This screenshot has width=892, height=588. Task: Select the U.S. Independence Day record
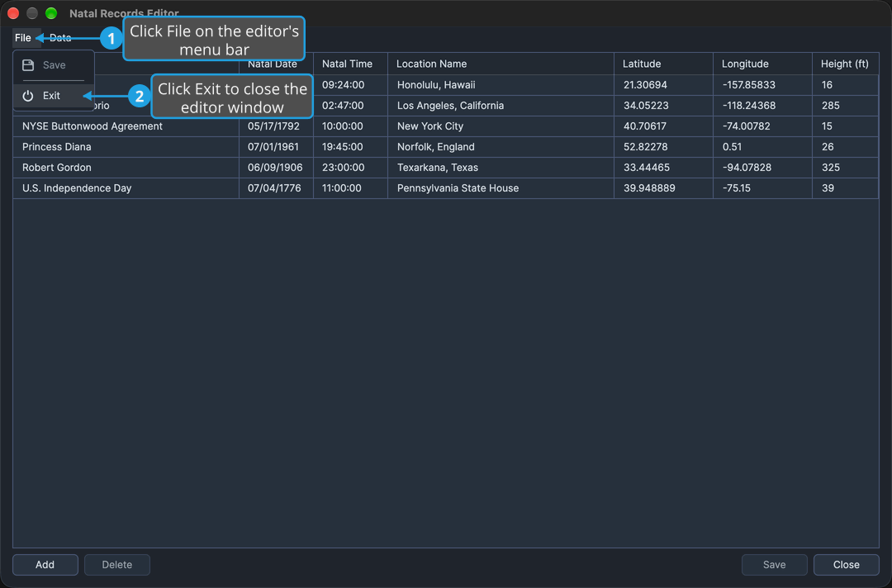445,187
